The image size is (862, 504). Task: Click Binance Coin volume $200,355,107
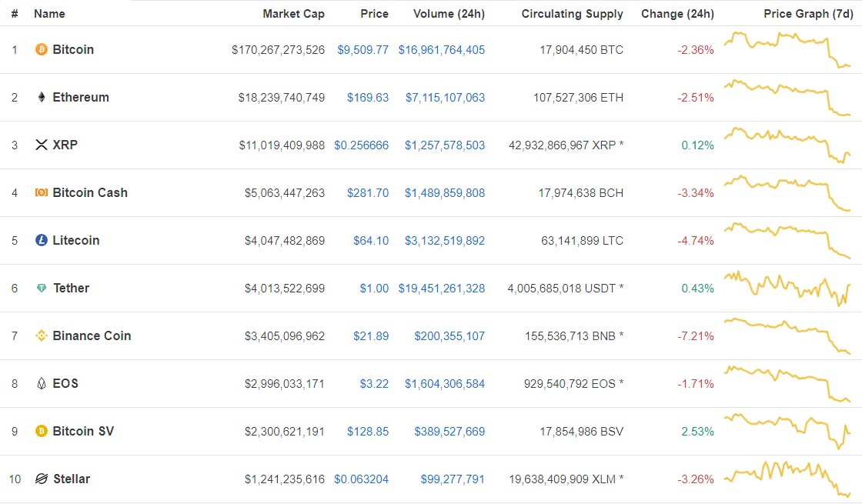pyautogui.click(x=449, y=335)
